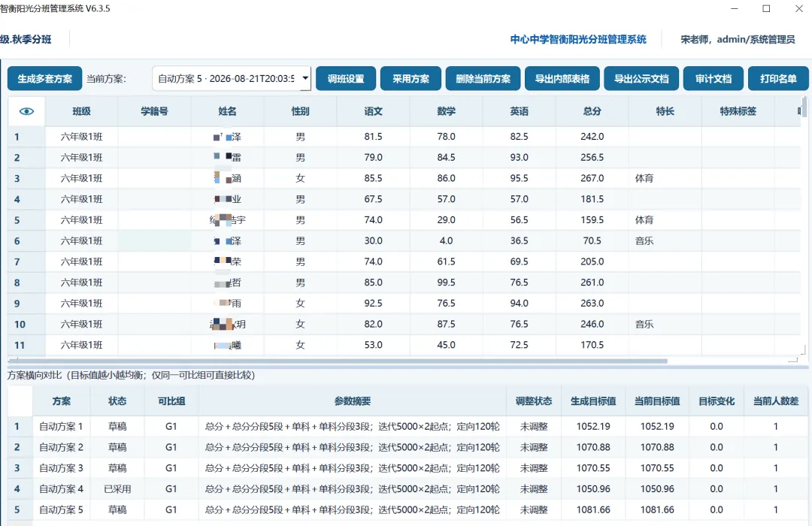Click the 秋季分班 heading
This screenshot has width=812, height=526.
point(26,39)
